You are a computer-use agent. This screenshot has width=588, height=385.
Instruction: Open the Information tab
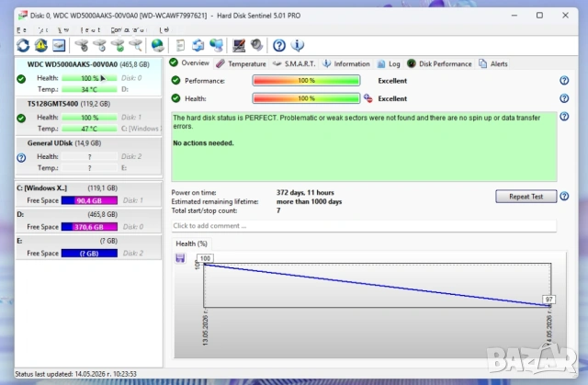click(346, 63)
